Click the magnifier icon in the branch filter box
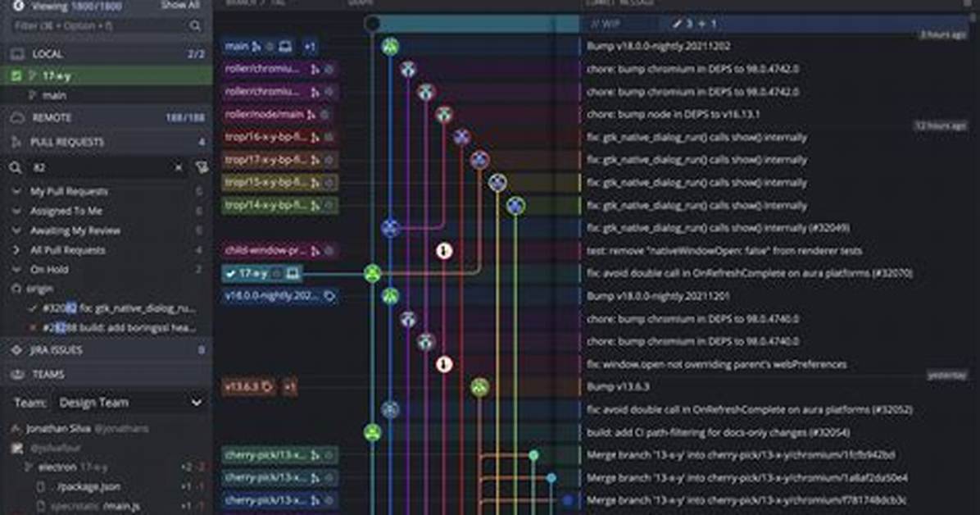 (x=195, y=25)
